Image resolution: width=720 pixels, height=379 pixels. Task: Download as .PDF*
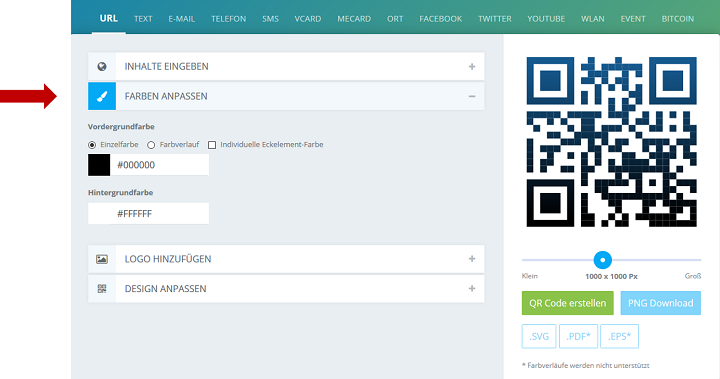[x=578, y=336]
